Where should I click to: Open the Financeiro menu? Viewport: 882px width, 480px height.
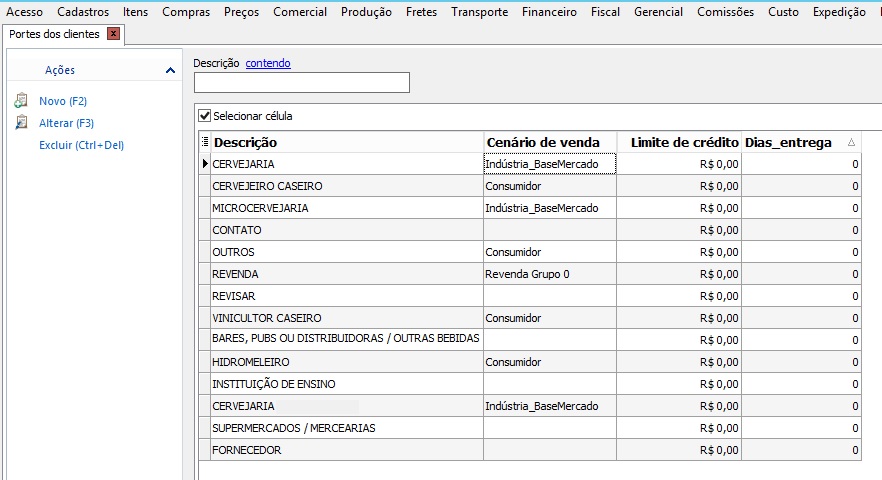pyautogui.click(x=549, y=12)
